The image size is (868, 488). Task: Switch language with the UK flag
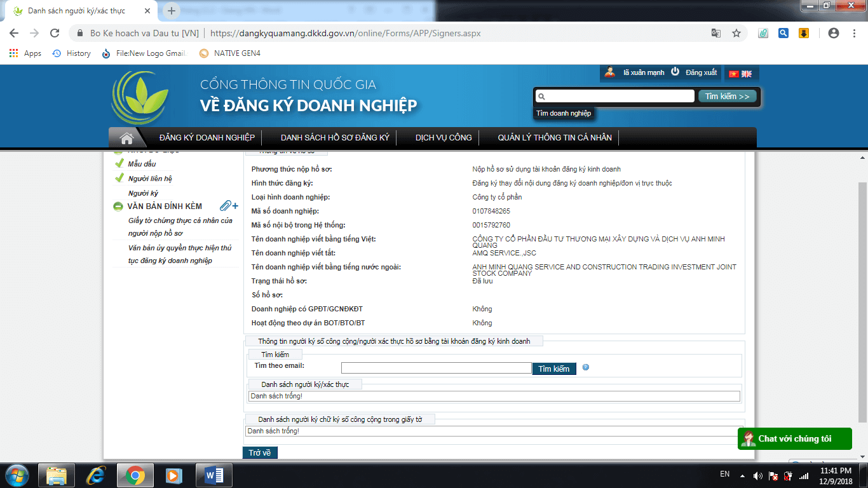[746, 74]
